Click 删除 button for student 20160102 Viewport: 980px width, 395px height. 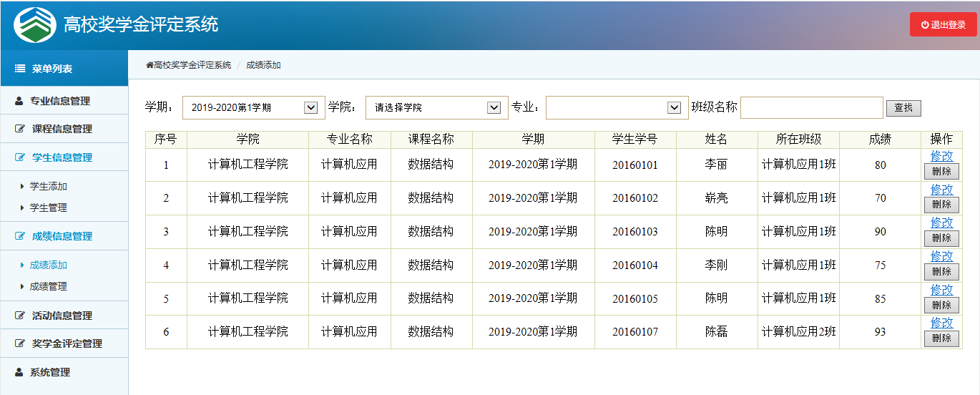coord(941,205)
